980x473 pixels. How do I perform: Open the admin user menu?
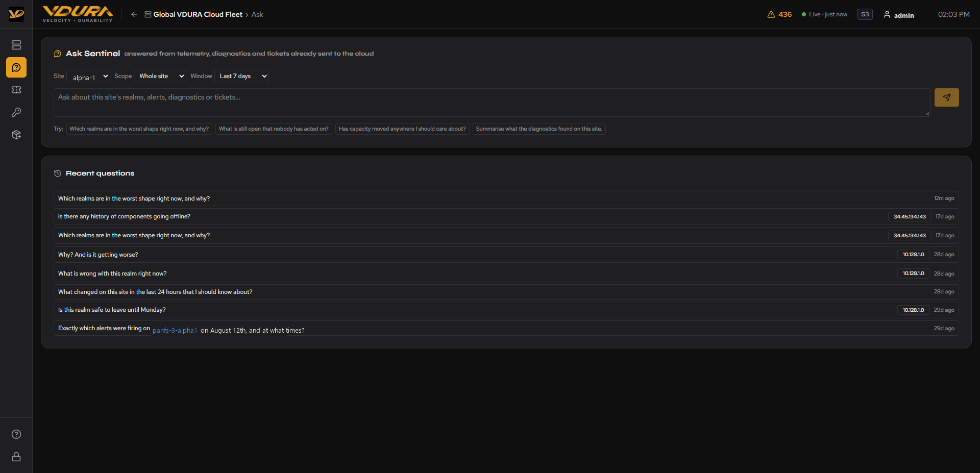(899, 15)
